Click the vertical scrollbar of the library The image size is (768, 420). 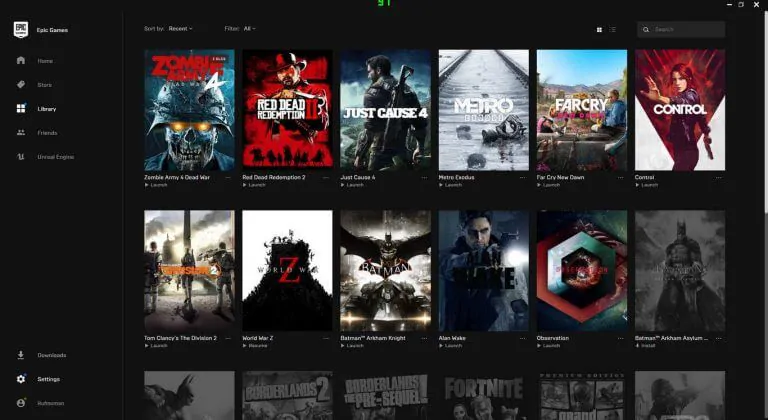[x=765, y=110]
